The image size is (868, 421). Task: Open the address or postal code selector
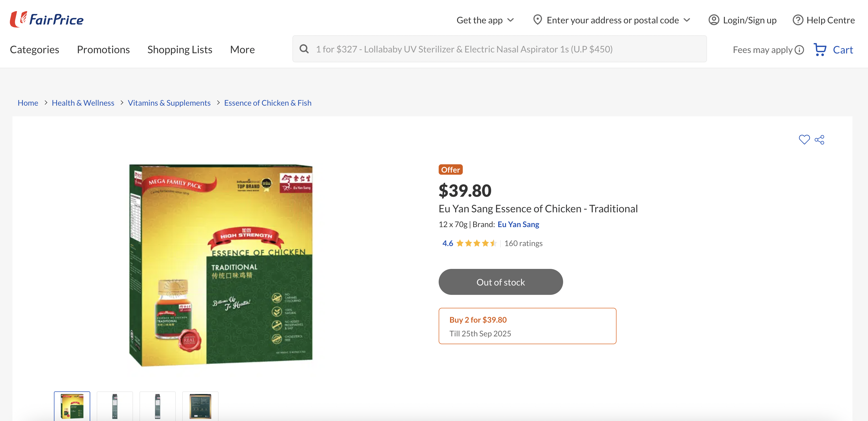click(612, 20)
